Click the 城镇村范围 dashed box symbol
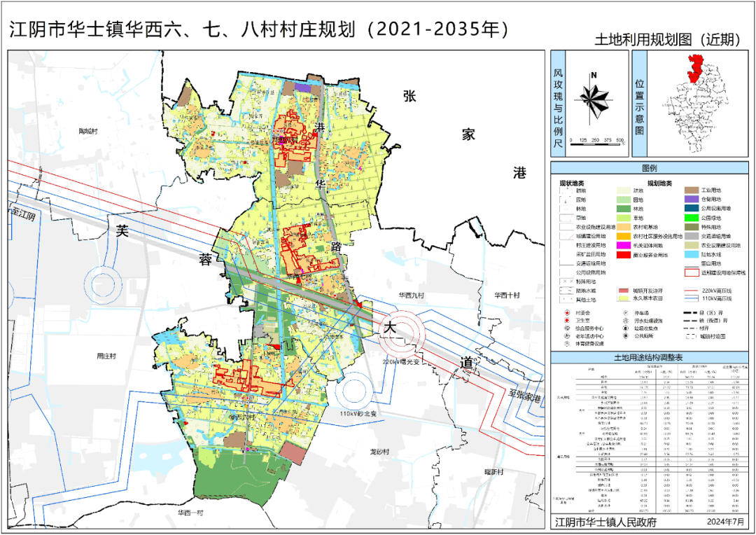This screenshot has width=756, height=535. [x=692, y=336]
